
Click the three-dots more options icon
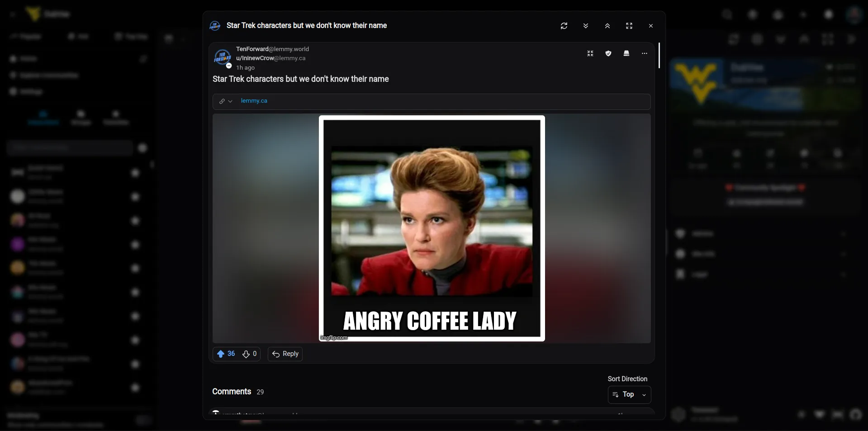[x=645, y=53]
